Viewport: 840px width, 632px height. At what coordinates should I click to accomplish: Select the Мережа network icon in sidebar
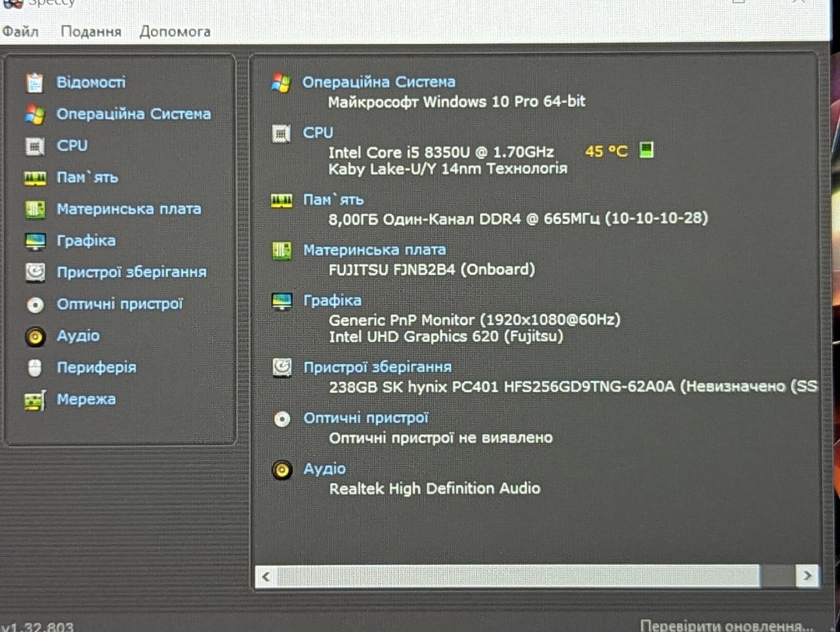35,400
